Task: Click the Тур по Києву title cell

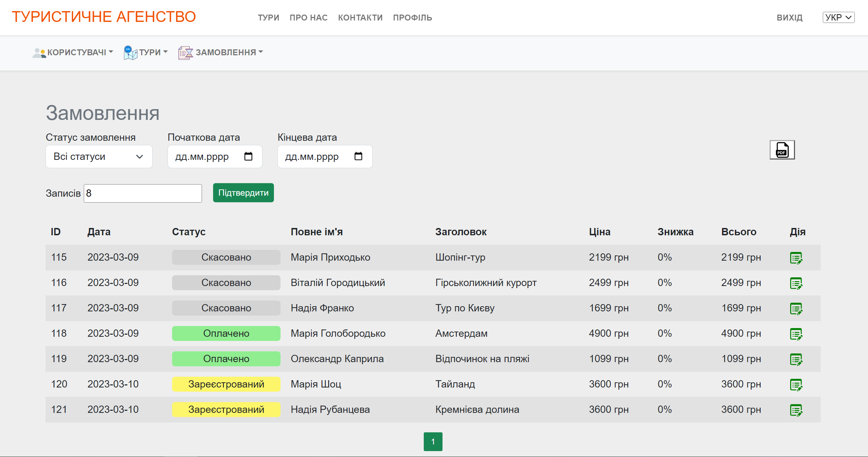Action: (x=465, y=308)
